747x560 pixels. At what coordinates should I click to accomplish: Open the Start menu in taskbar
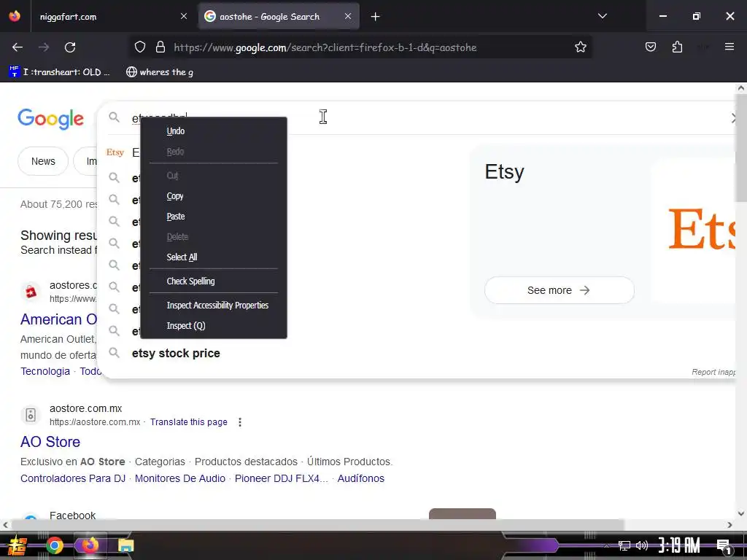[18, 545]
